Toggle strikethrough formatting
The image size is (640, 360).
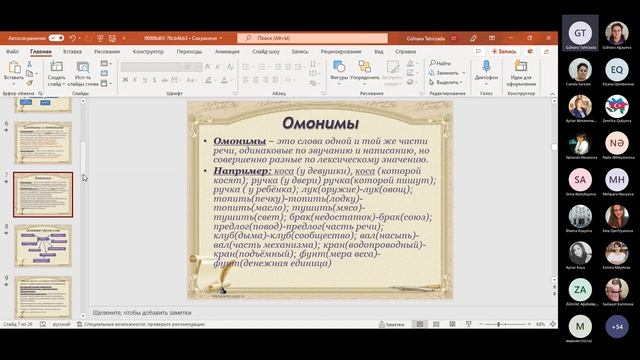pos(164,80)
